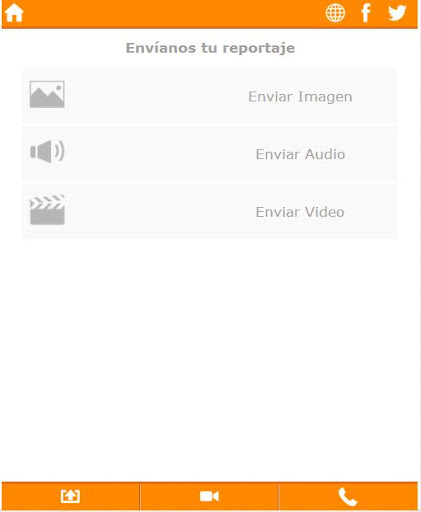Click the empty white area below the list
421x512 pixels.
click(210, 360)
